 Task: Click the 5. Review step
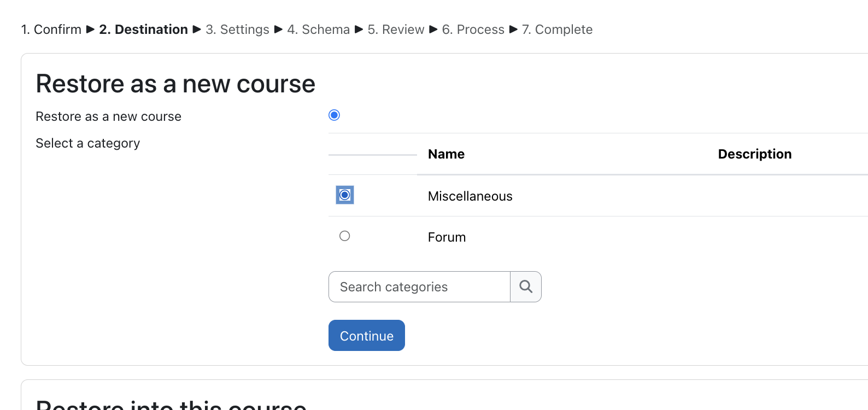(396, 30)
